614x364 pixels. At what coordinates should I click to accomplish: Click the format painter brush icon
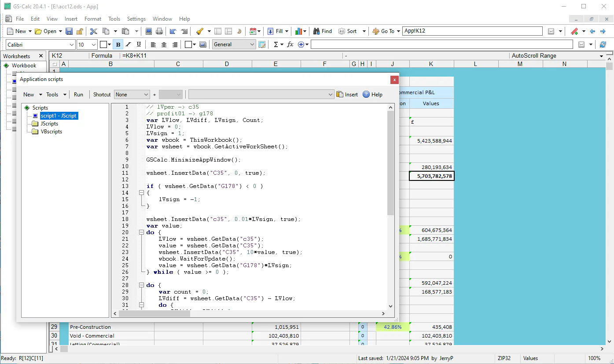[200, 31]
